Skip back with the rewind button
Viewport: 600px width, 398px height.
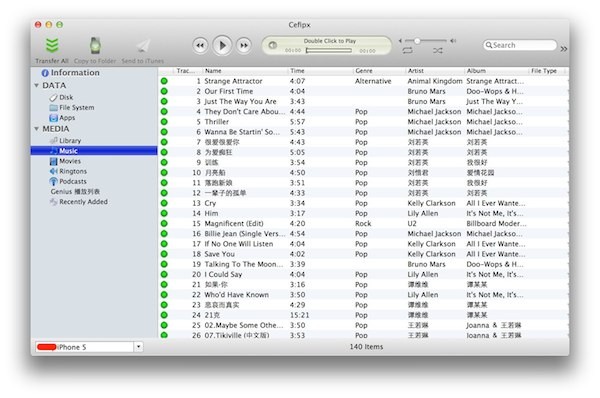click(200, 46)
